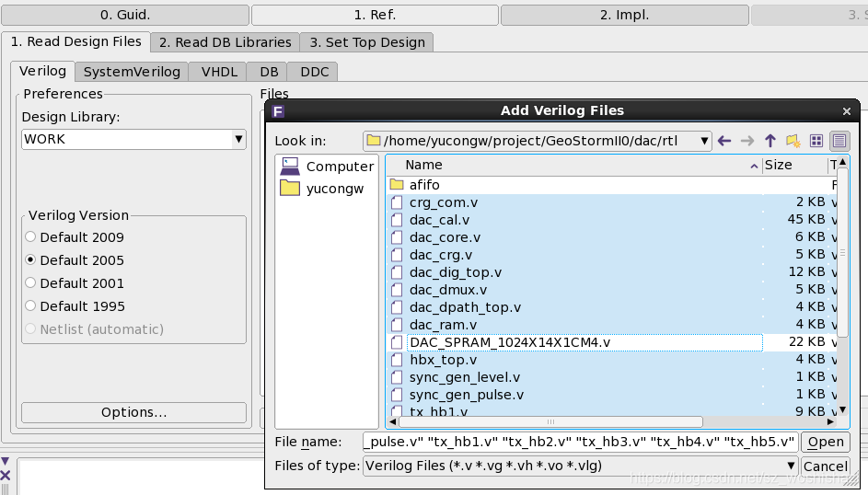Switch to the DDC tab
The image size is (868, 495).
[x=315, y=72]
